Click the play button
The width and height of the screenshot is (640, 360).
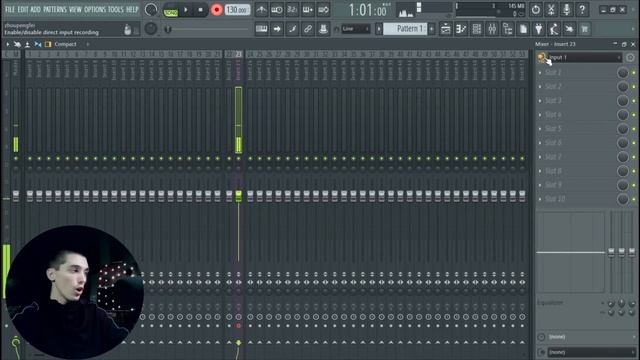tap(186, 10)
